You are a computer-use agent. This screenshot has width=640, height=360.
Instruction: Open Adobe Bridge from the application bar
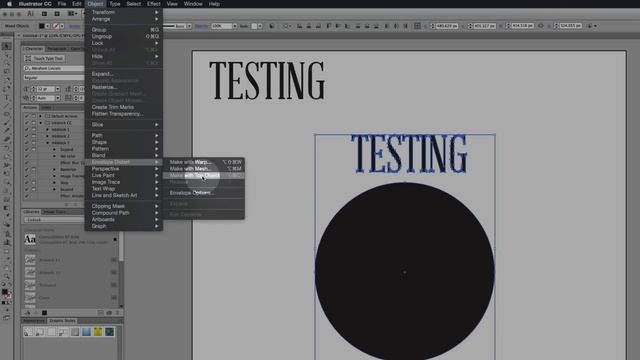point(44,13)
